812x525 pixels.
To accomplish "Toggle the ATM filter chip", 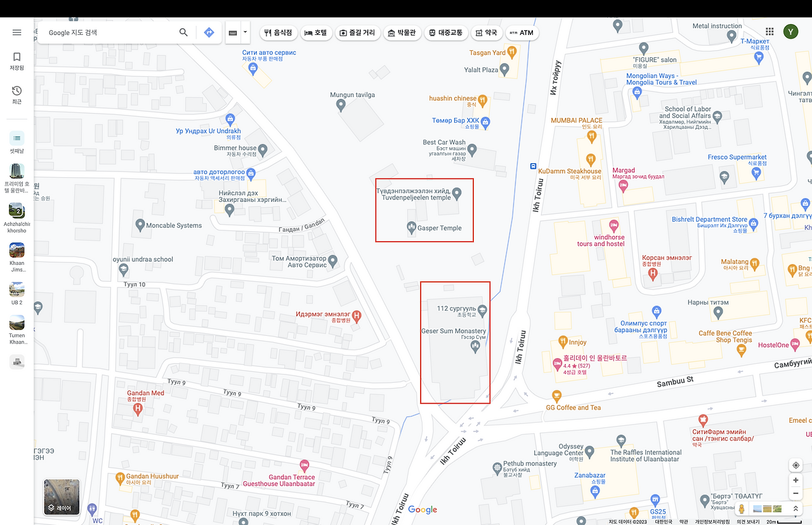I will click(521, 32).
